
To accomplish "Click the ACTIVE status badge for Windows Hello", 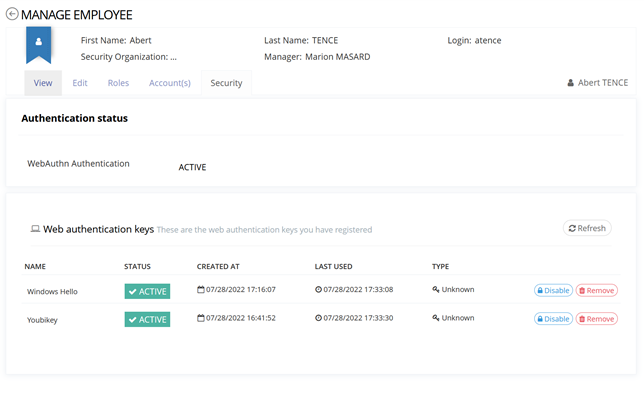I will (x=147, y=291).
